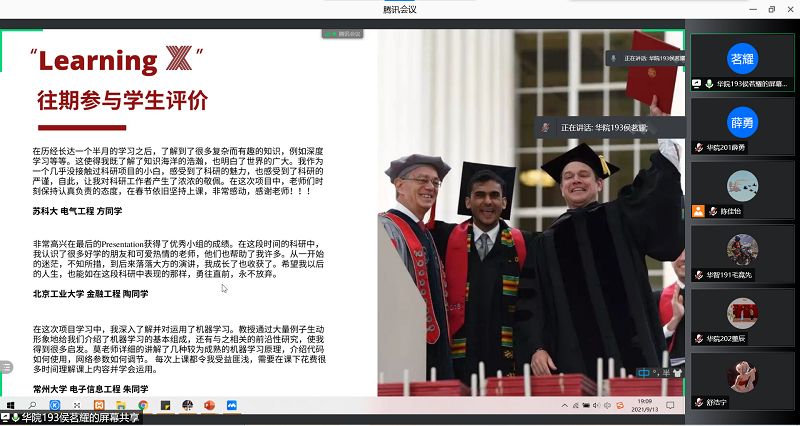
Task: Click the 腾讯会议 badge above the slide
Action: [x=342, y=34]
